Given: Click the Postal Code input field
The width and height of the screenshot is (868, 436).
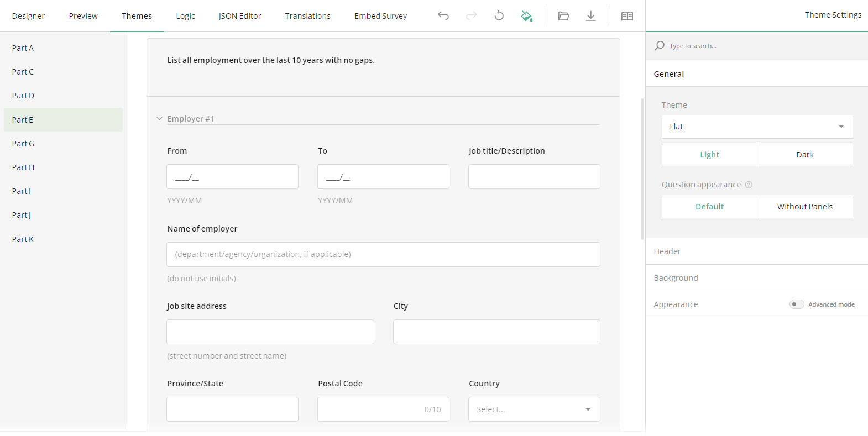Looking at the screenshot, I should [x=383, y=409].
